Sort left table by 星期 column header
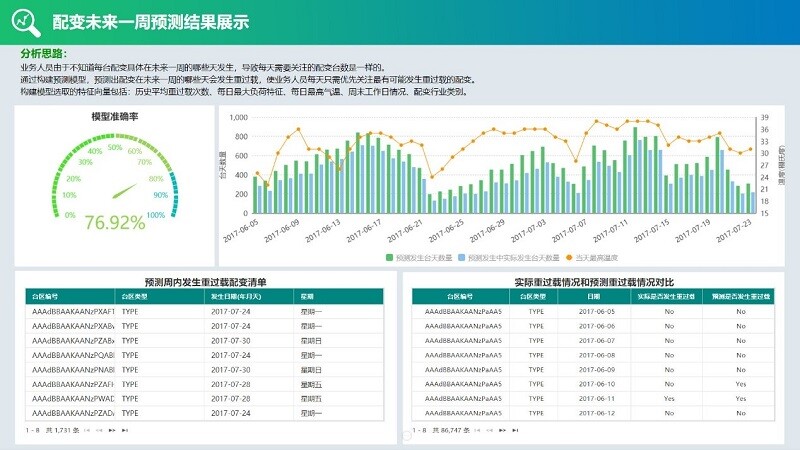This screenshot has width=800, height=450. click(307, 297)
